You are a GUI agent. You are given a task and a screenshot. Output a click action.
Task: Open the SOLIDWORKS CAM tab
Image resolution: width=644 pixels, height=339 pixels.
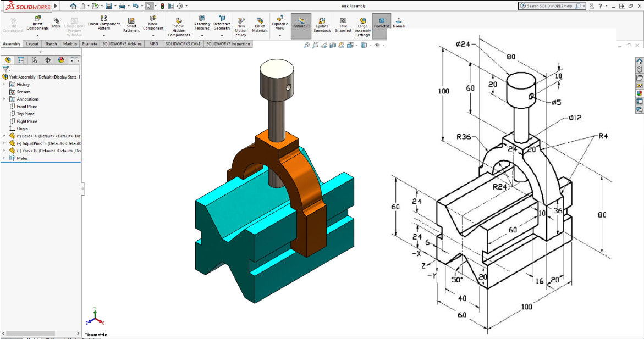pyautogui.click(x=183, y=44)
